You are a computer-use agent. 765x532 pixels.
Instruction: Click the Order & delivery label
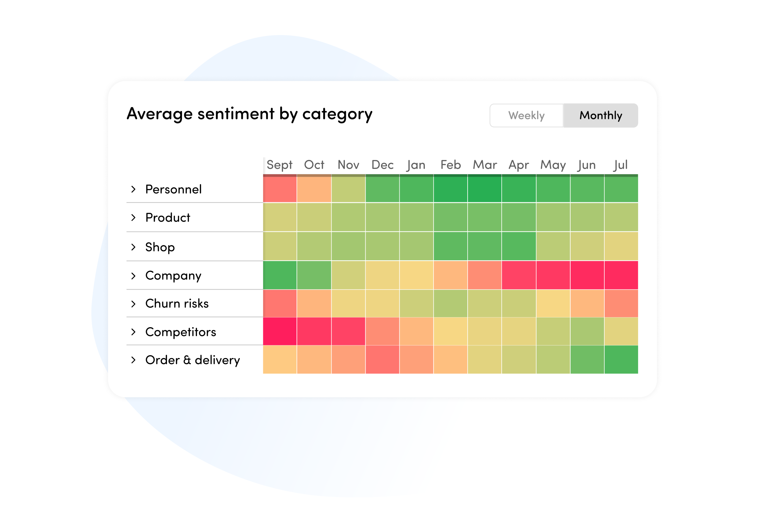tap(193, 360)
